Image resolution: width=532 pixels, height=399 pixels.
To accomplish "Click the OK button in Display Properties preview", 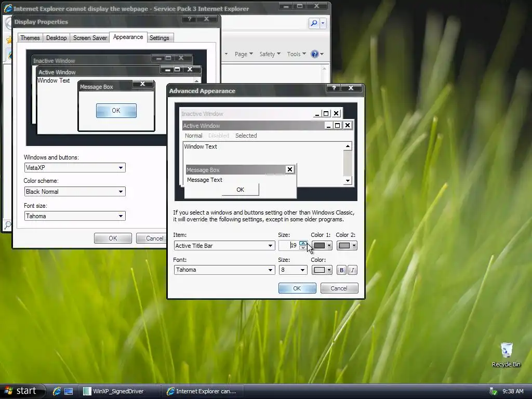I will (x=116, y=111).
